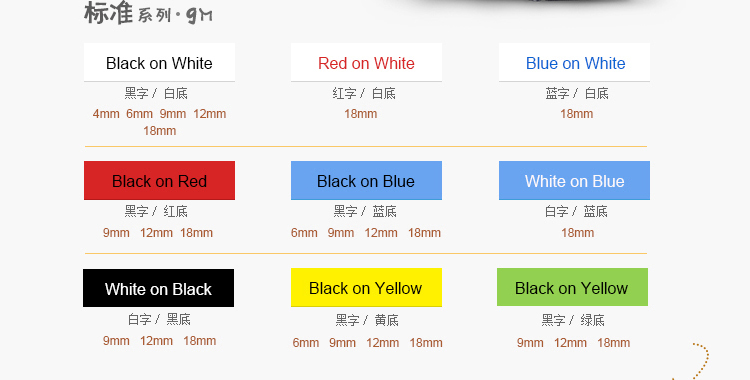Click 18mm size under Red on White
Viewport: 750px width, 380px height.
[x=361, y=114]
